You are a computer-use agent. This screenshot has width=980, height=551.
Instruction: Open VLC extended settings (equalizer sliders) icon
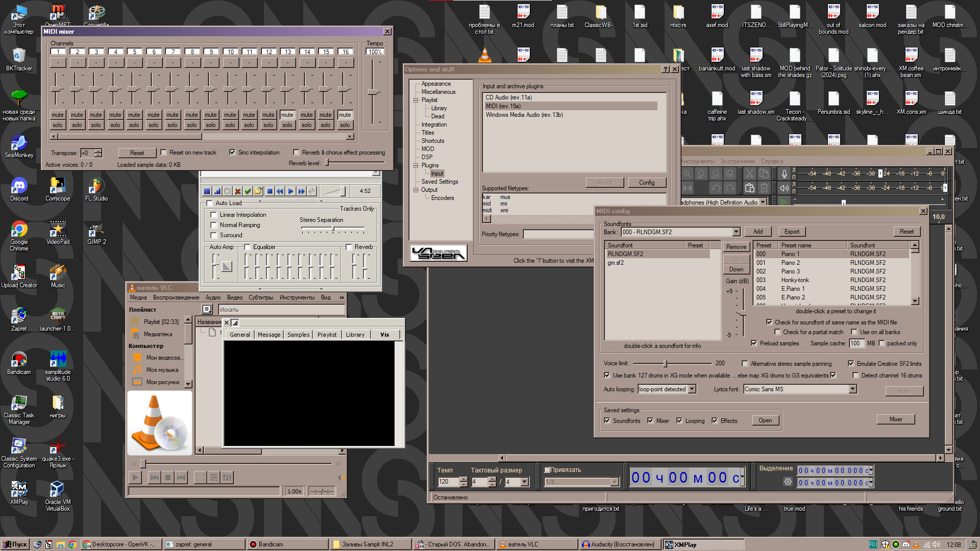[227, 478]
